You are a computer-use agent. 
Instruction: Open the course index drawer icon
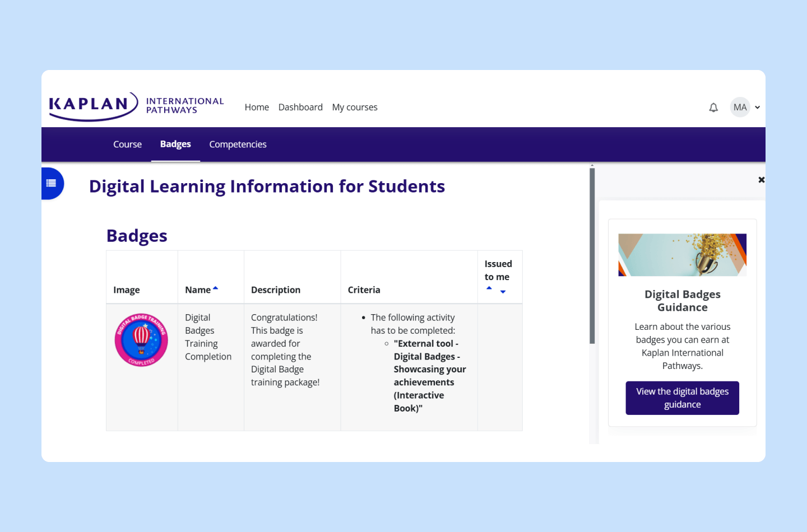(52, 183)
